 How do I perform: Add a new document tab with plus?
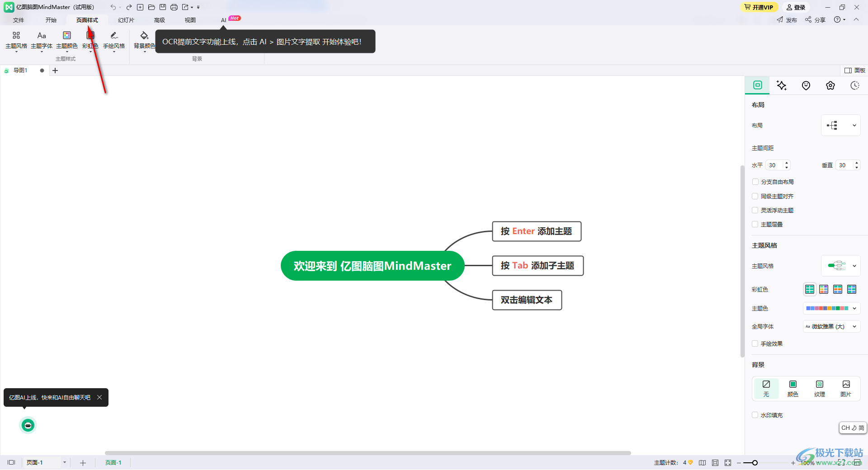point(55,70)
